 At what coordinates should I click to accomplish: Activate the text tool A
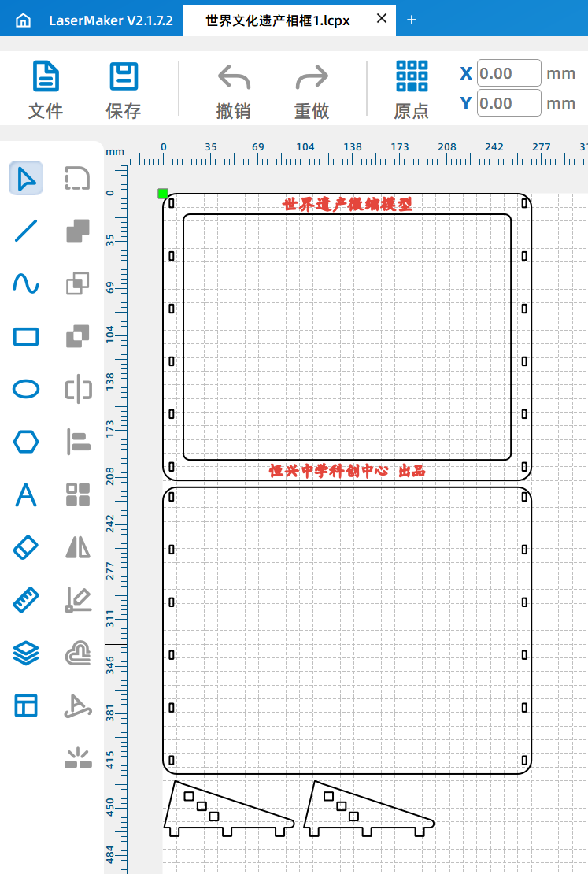[26, 494]
